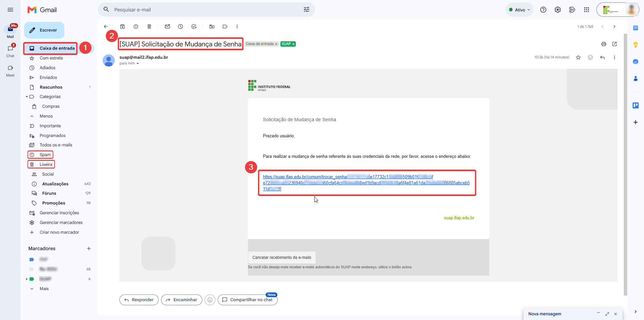The image size is (644, 320).
Task: Click the Escrever compose button
Action: click(44, 30)
